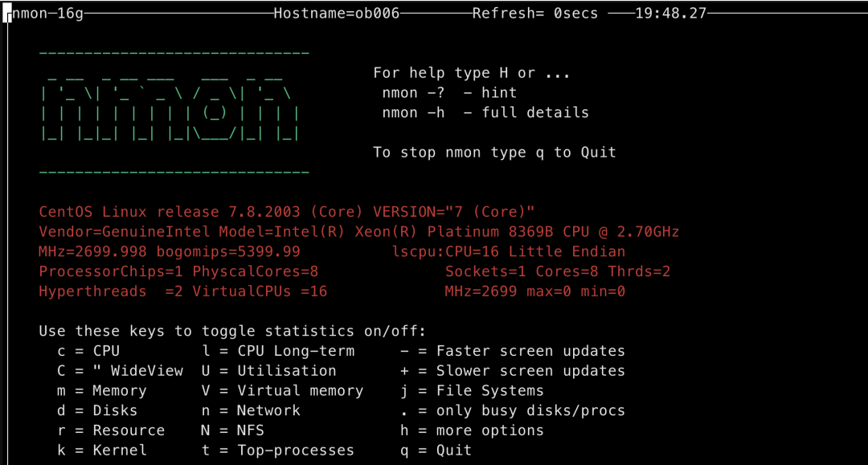Click the '. = only busy disks/procs' entry
This screenshot has height=465, width=868.
tap(513, 411)
